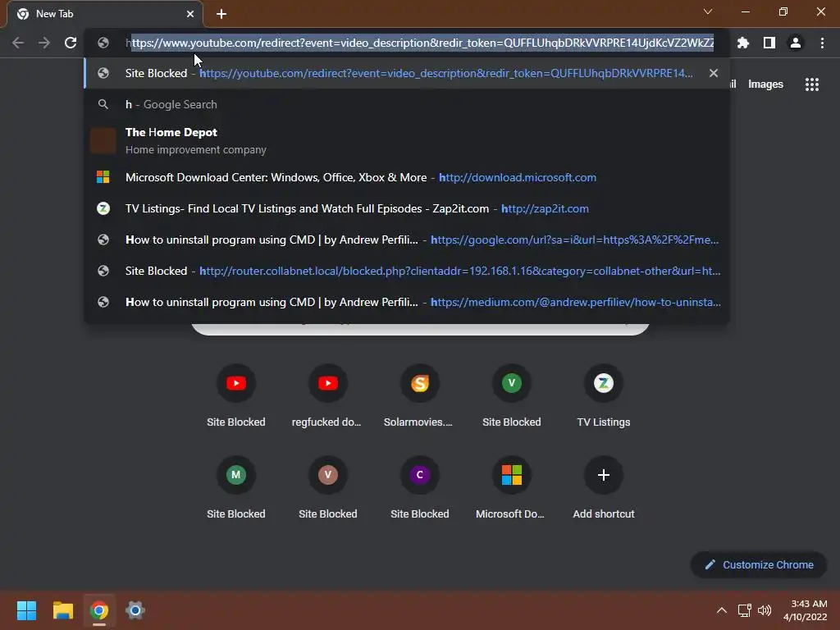Open the Windows Start menu
840x630 pixels.
(26, 610)
